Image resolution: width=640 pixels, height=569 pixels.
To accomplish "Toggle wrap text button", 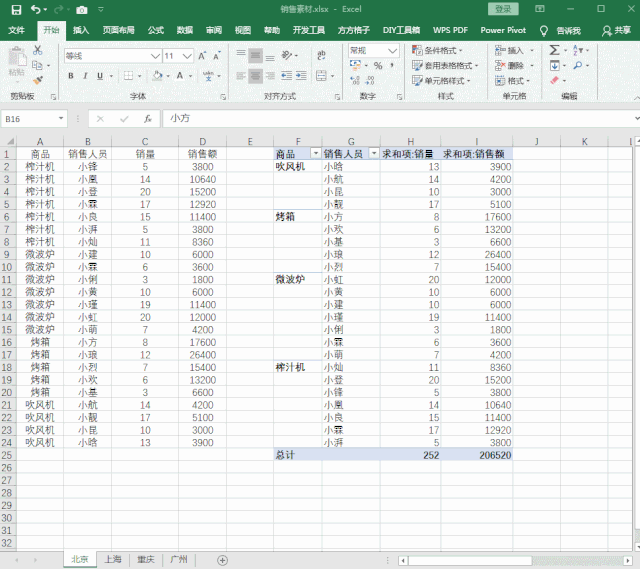I will tap(322, 55).
